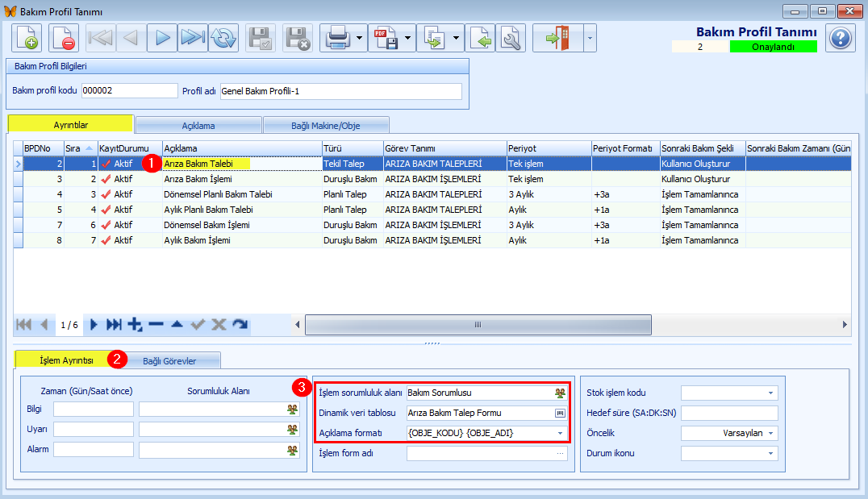Click the Hedef süre (SA:DK:SN) input field
The image size is (868, 499).
729,414
